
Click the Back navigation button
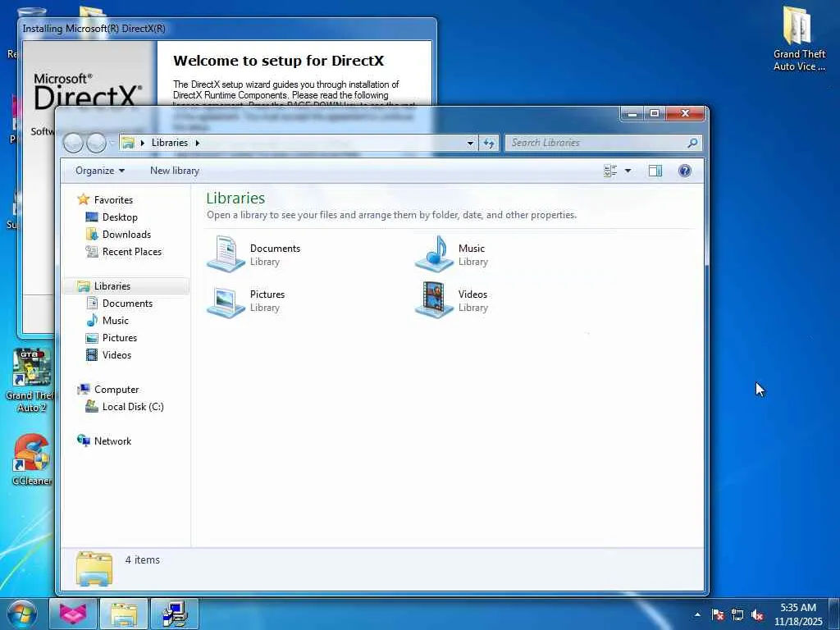(x=73, y=143)
